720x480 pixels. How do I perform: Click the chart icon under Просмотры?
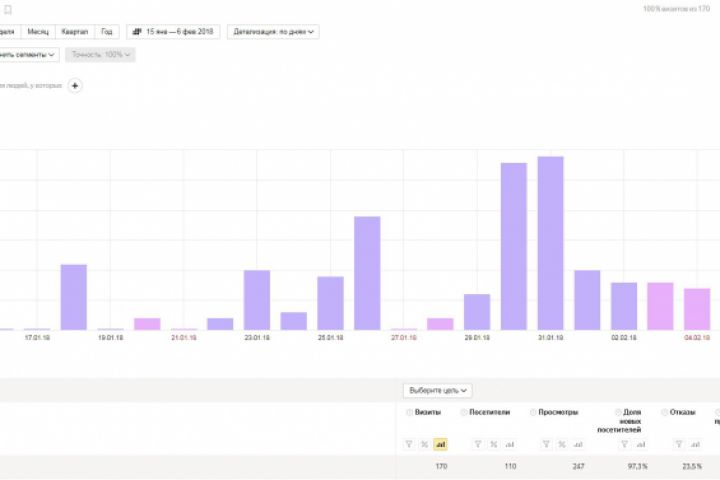click(578, 444)
